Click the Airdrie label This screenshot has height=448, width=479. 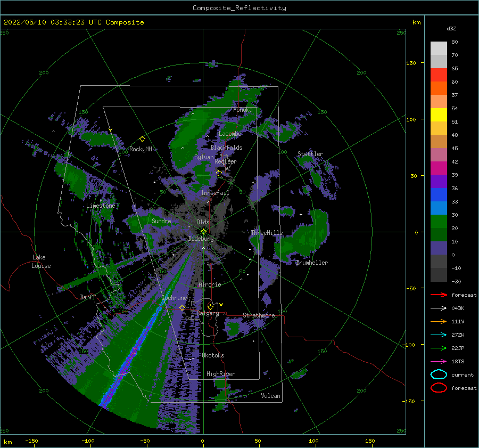pos(210,284)
